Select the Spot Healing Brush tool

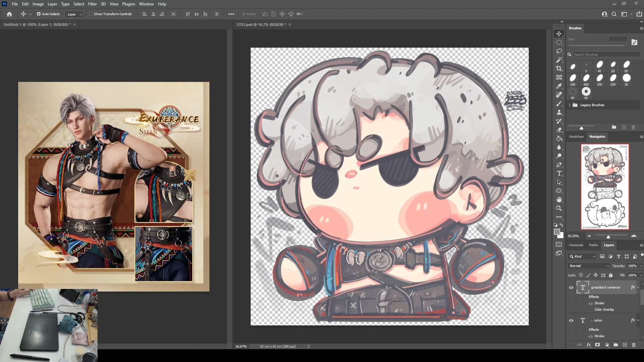(x=559, y=95)
